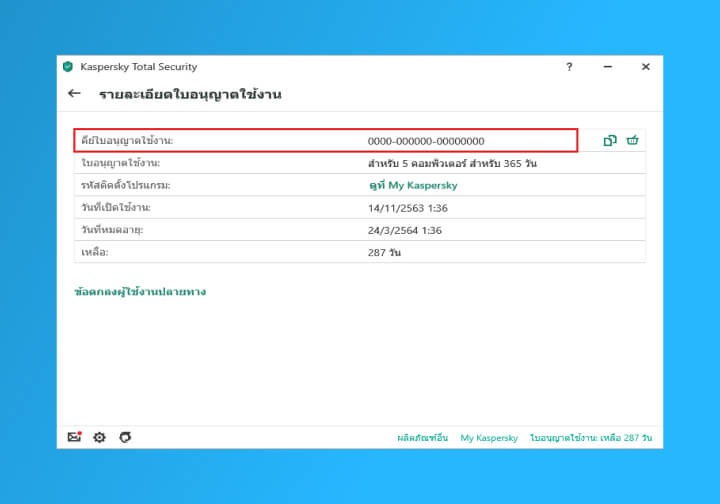Open the notifications envelope icon
This screenshot has height=504, width=720.
(74, 437)
